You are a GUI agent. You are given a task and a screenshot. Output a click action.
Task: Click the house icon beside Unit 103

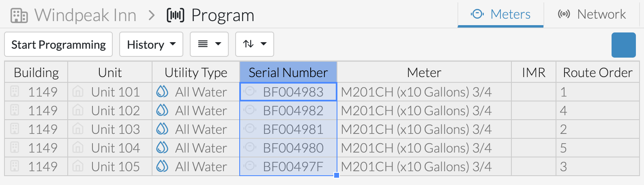78,129
